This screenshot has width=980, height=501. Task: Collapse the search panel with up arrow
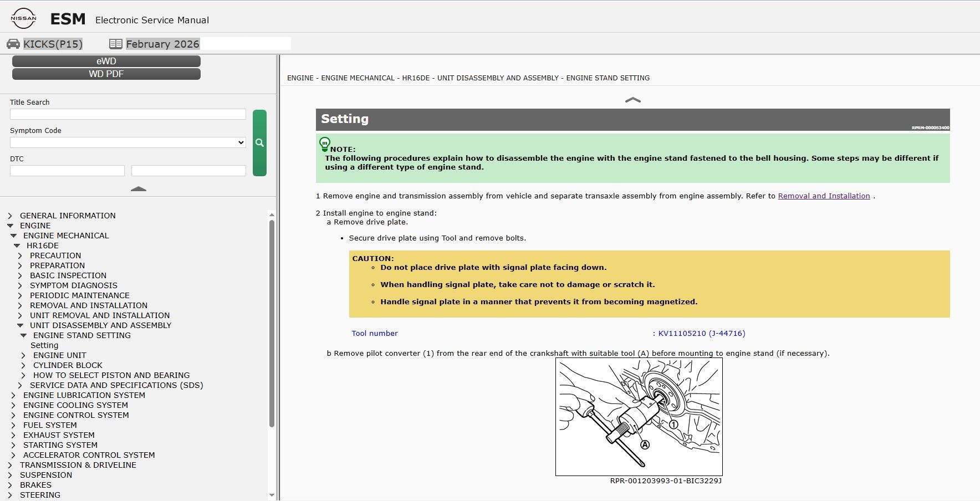139,189
